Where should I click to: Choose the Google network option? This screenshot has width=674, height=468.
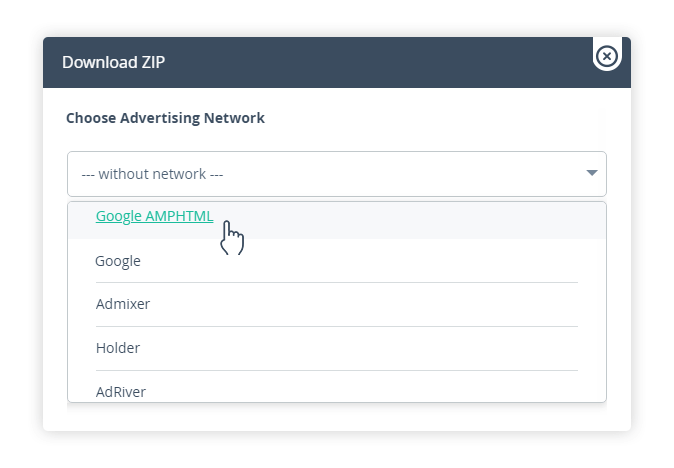tap(337, 261)
